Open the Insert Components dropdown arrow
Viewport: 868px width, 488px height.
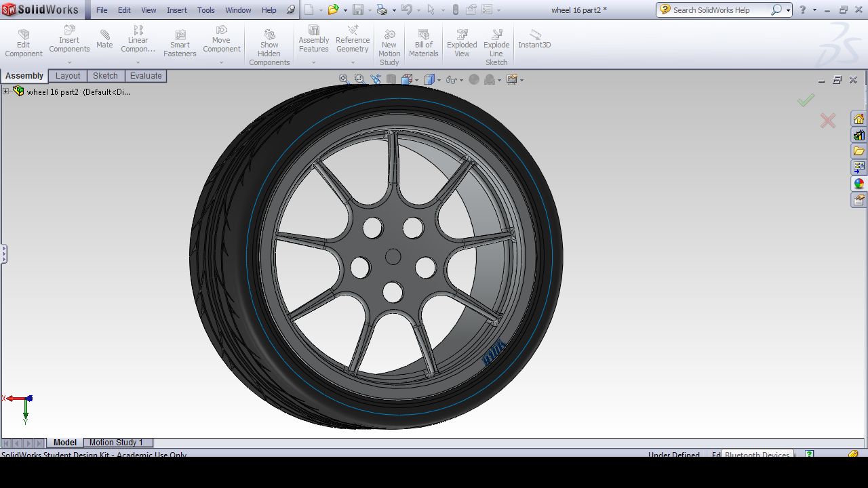tap(69, 62)
